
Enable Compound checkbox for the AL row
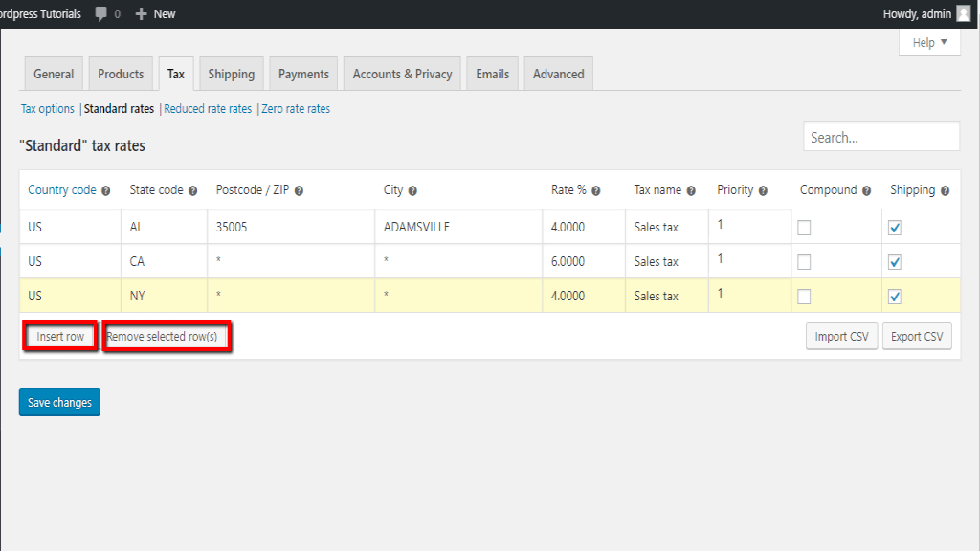coord(804,228)
